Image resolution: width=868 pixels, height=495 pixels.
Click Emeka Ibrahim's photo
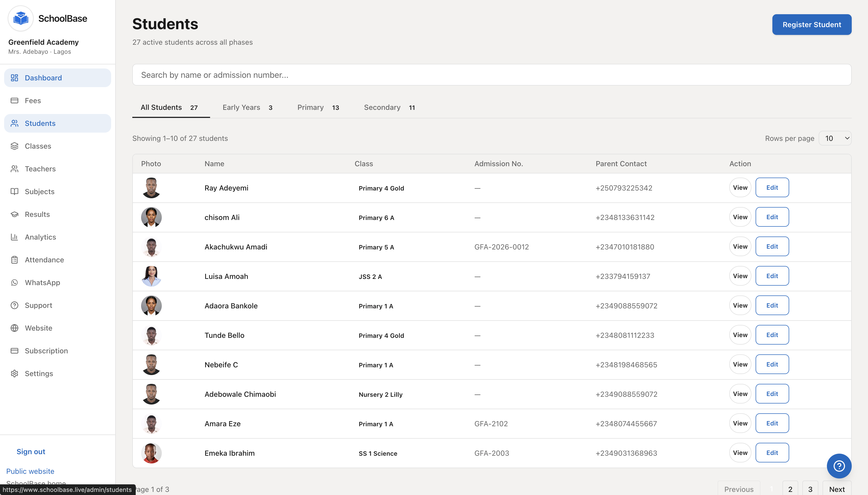coord(151,454)
